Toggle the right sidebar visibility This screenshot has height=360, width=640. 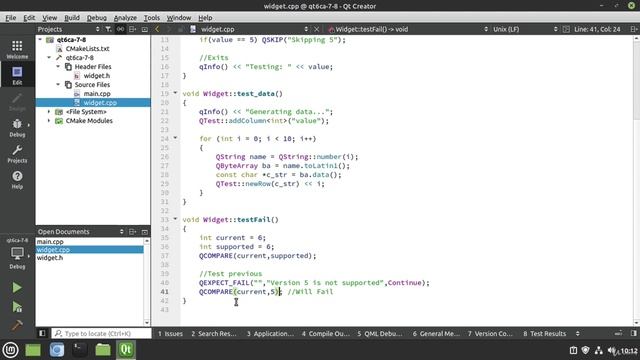click(633, 333)
